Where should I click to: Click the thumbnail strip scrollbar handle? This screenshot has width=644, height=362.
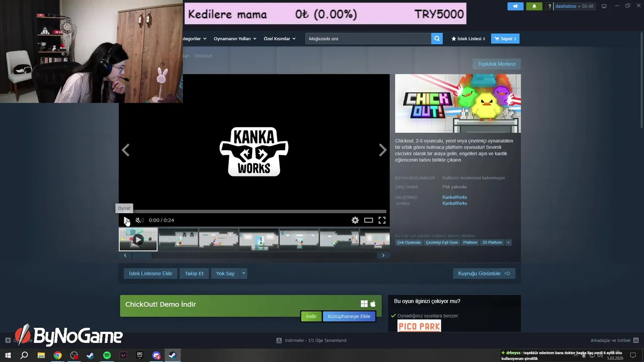pyautogui.click(x=141, y=255)
